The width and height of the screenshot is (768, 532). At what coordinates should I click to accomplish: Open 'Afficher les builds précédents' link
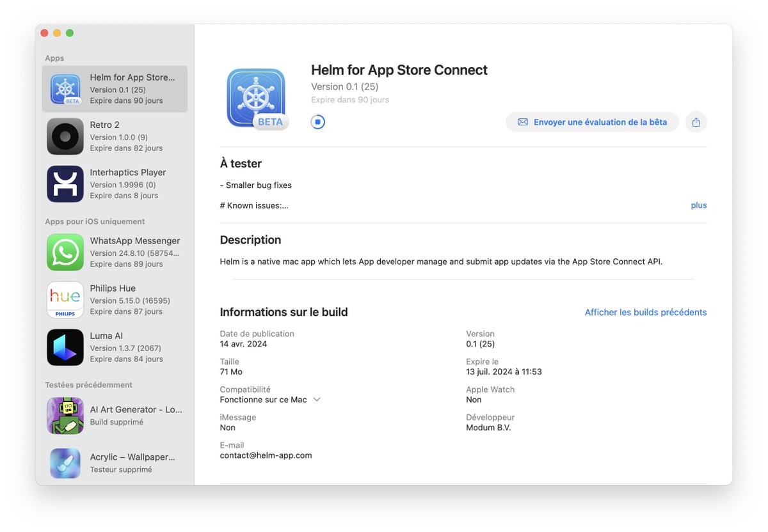click(x=646, y=313)
